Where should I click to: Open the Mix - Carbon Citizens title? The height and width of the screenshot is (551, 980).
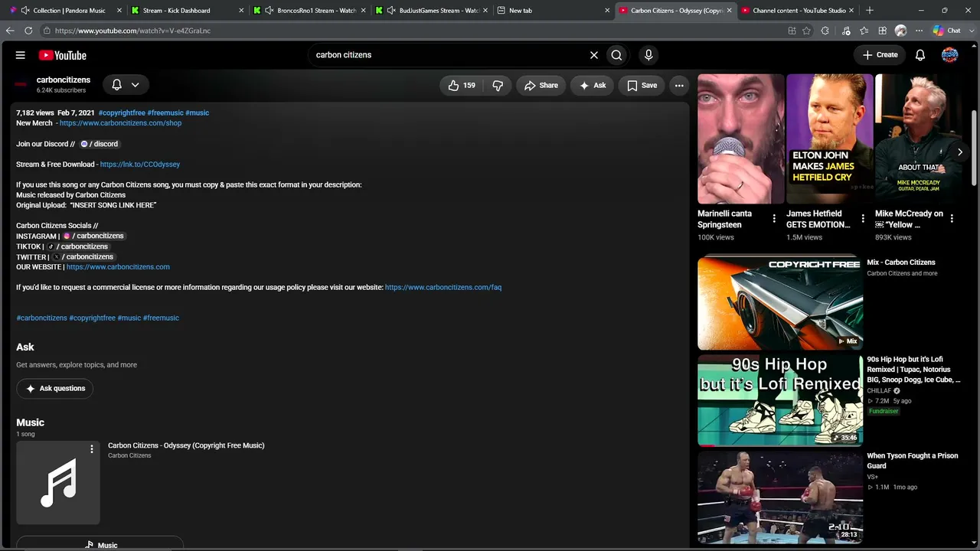[x=901, y=262]
